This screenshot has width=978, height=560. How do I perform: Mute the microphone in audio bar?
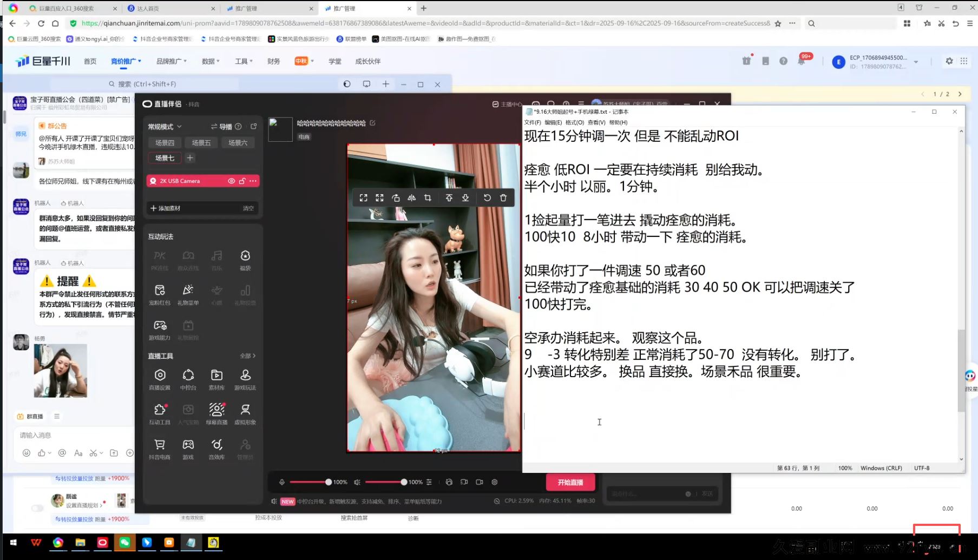click(282, 482)
